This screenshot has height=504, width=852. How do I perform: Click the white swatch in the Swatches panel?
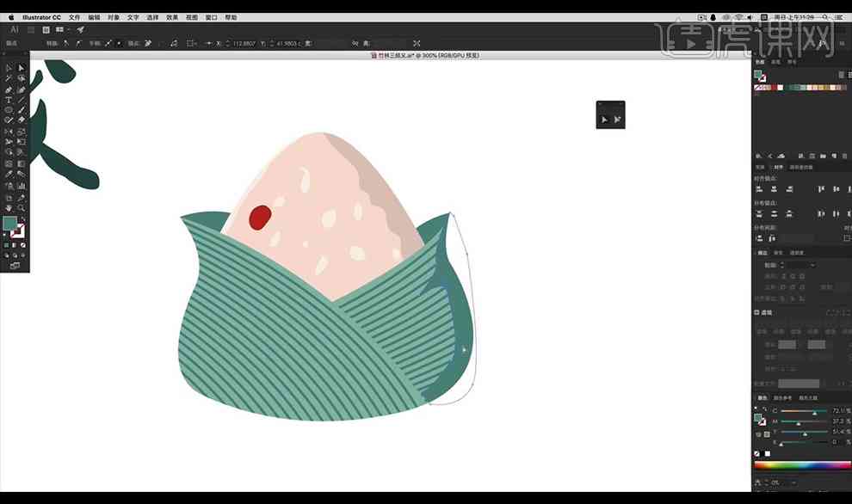click(x=781, y=87)
